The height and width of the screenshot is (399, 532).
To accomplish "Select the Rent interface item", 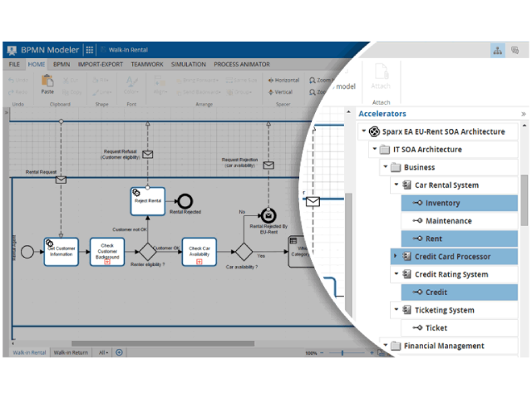I will click(x=460, y=239).
